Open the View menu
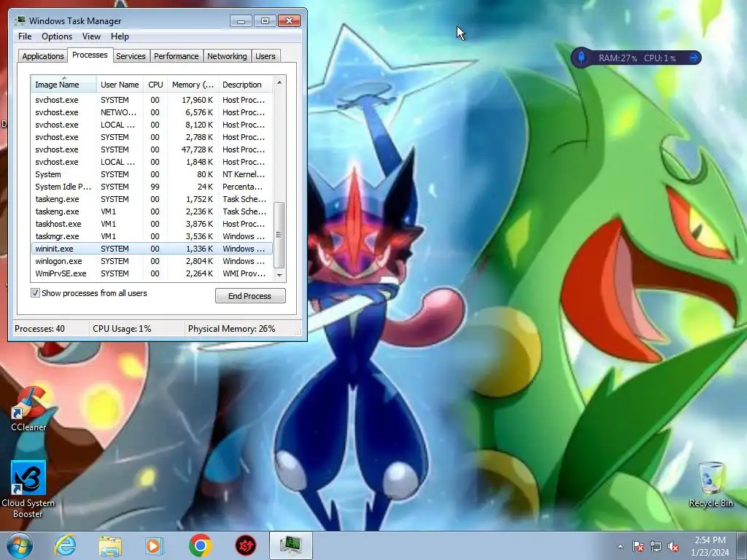The width and height of the screenshot is (747, 560). tap(91, 36)
